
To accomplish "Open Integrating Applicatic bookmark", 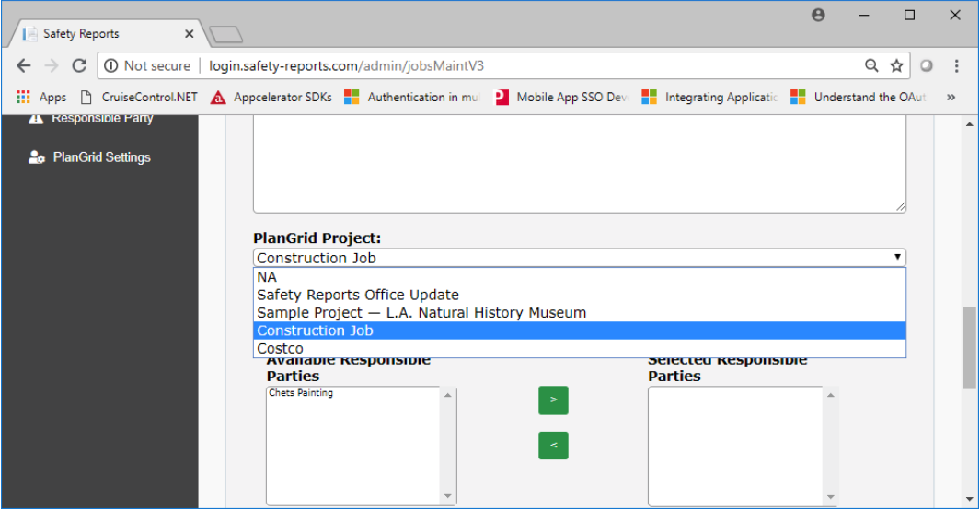I will [710, 97].
